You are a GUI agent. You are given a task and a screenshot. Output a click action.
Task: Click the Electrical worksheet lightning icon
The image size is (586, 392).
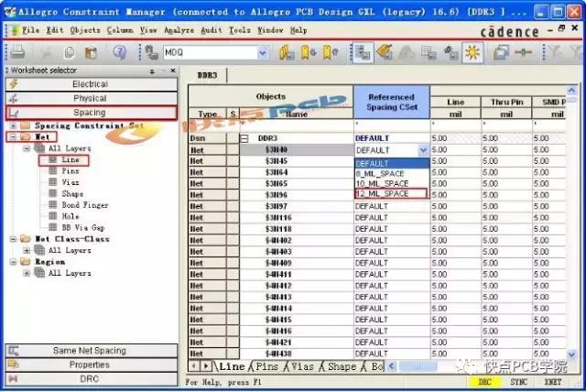coord(14,83)
